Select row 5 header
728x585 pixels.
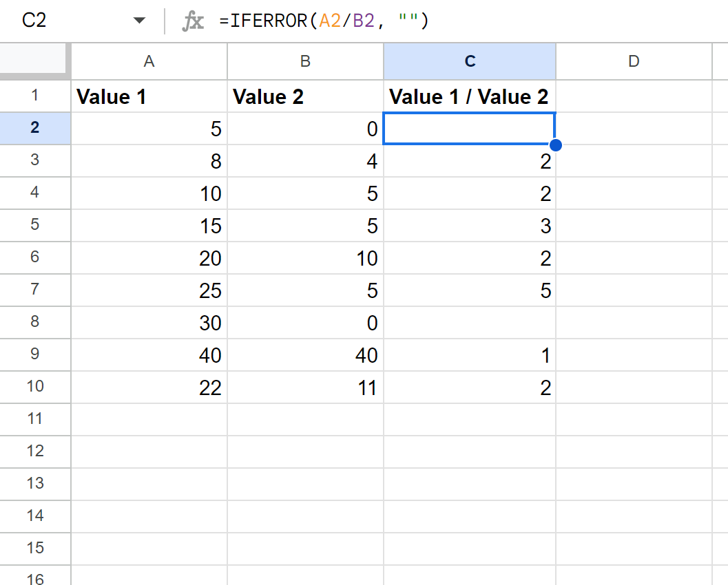(35, 226)
